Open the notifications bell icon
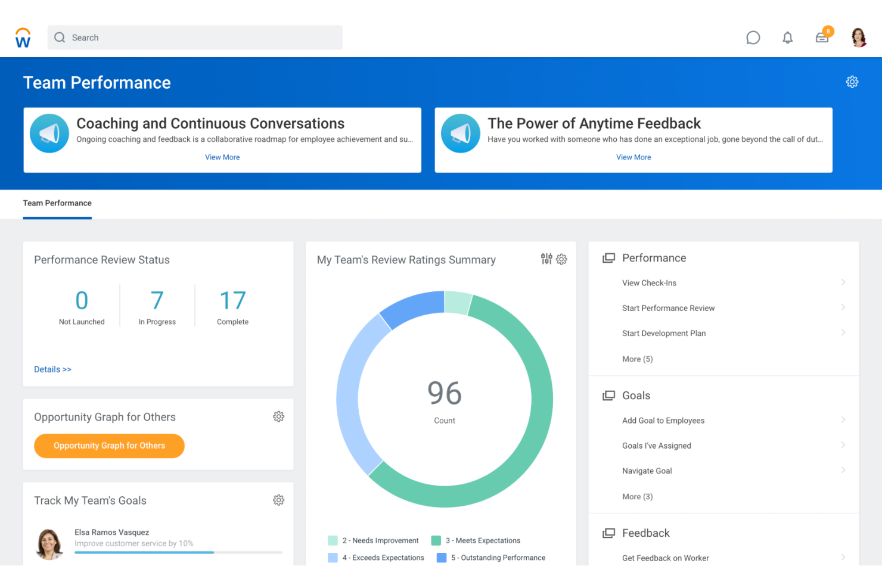 pos(787,38)
